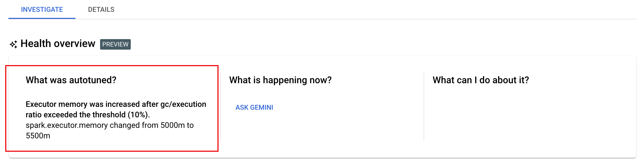
Task: Click the divider between autotuned and happening now
Action: pos(221,107)
